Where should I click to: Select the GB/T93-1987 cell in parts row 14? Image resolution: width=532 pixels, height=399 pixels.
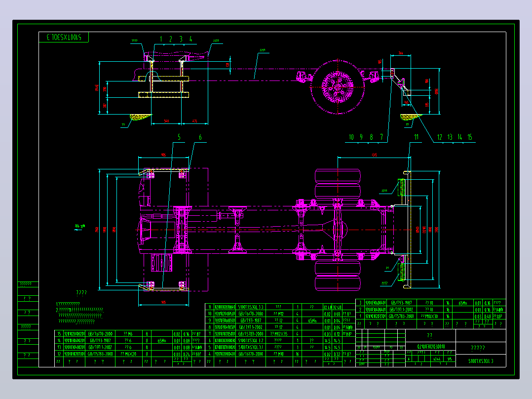101,341
